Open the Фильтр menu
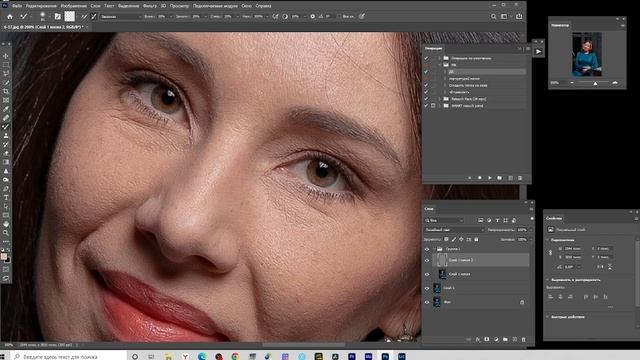This screenshot has height=360, width=640. point(150,6)
